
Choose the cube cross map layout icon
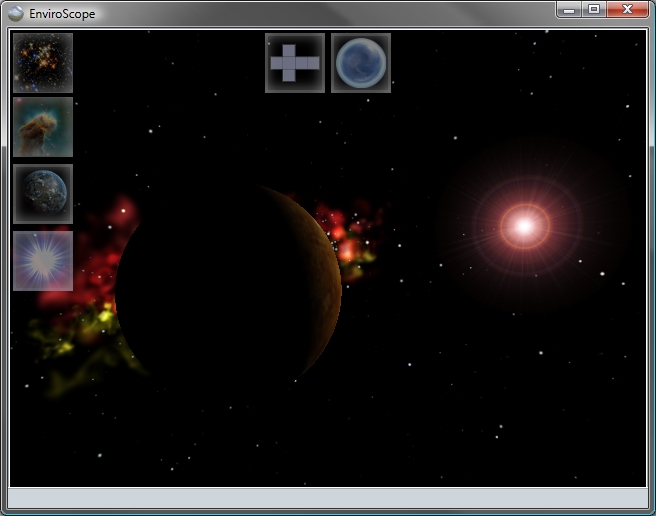click(295, 63)
